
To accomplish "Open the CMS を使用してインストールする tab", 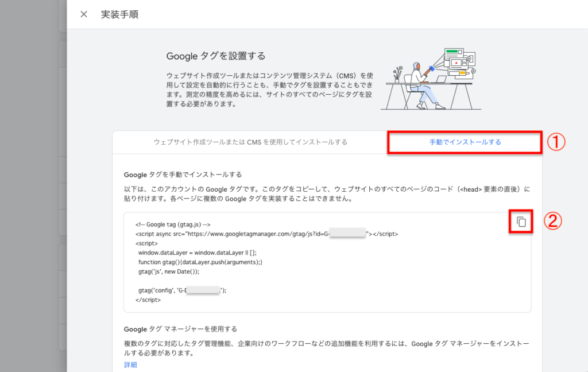I will pyautogui.click(x=250, y=142).
